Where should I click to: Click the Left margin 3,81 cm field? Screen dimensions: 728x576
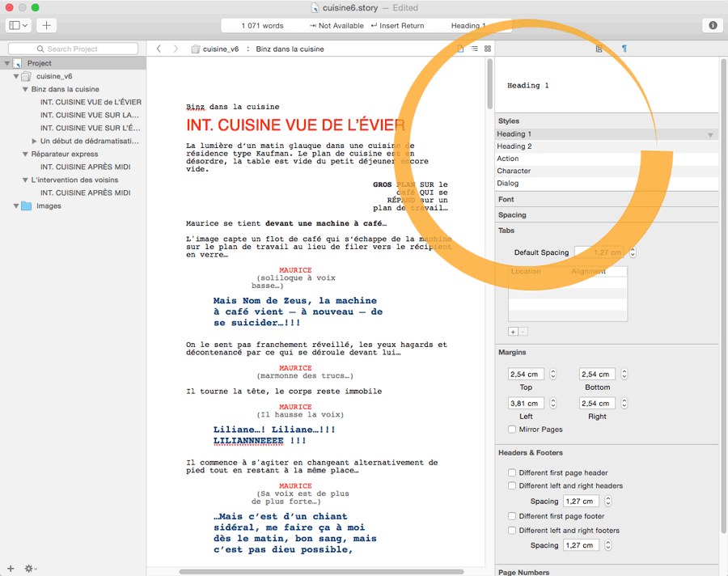click(526, 403)
